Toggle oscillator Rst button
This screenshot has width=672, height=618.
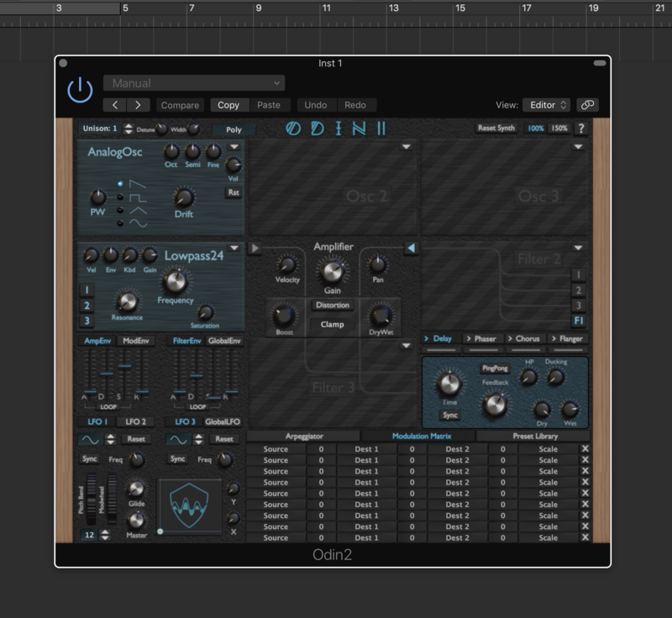(234, 192)
